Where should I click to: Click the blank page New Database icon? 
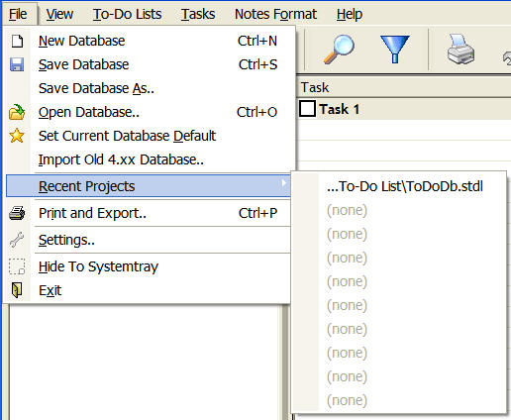click(x=17, y=41)
